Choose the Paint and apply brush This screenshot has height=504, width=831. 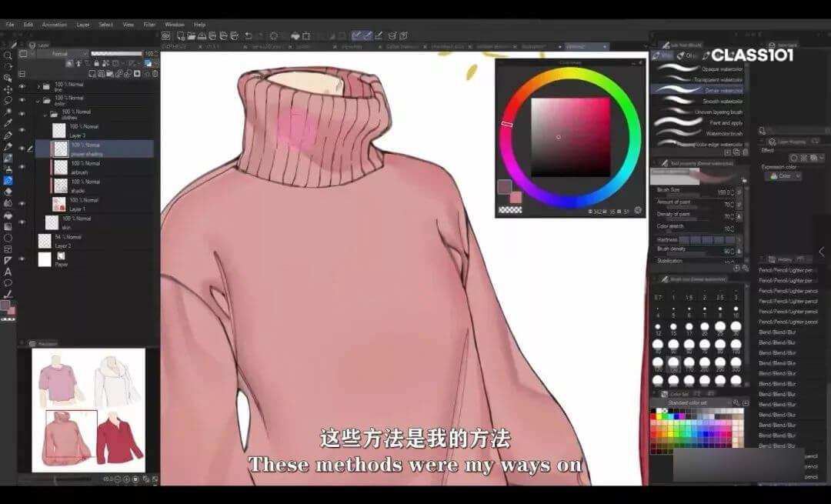(696, 122)
